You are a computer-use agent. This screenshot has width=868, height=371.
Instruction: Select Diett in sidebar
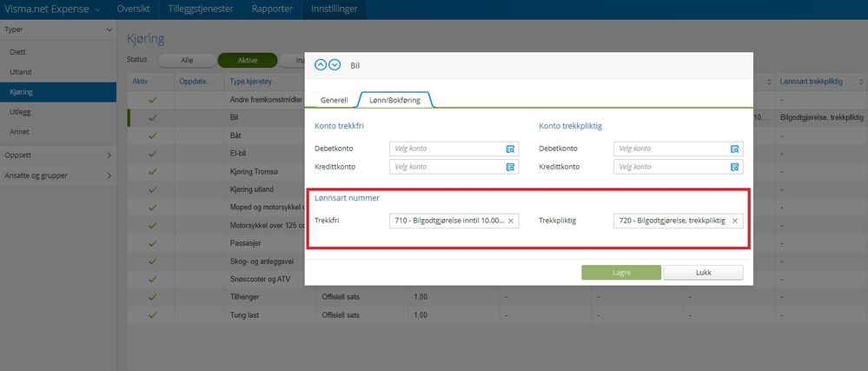tap(58, 52)
